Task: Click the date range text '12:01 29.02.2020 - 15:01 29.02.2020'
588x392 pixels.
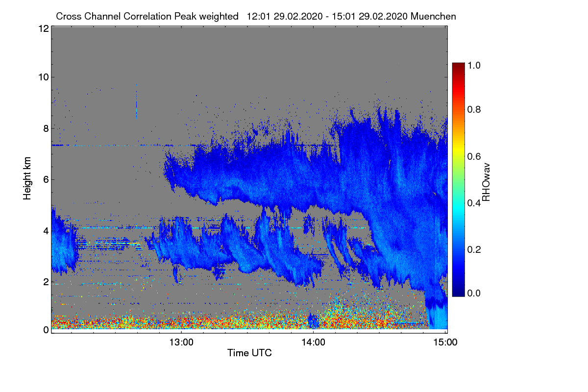Action: [x=328, y=17]
